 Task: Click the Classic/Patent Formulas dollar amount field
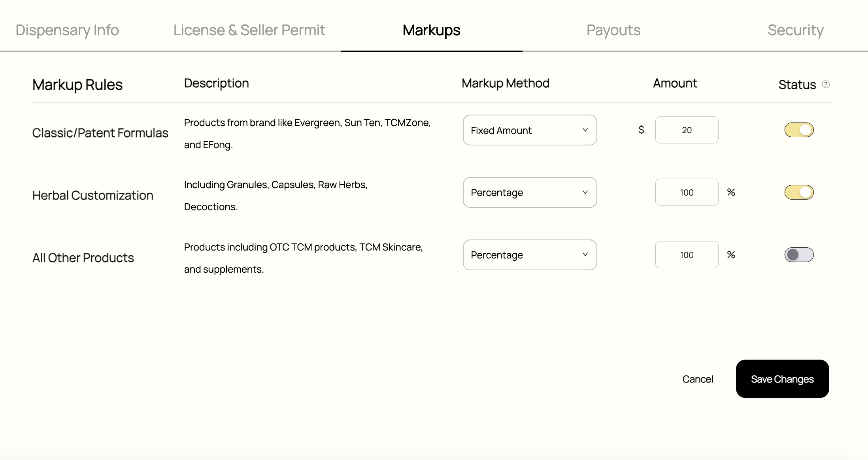pyautogui.click(x=687, y=130)
